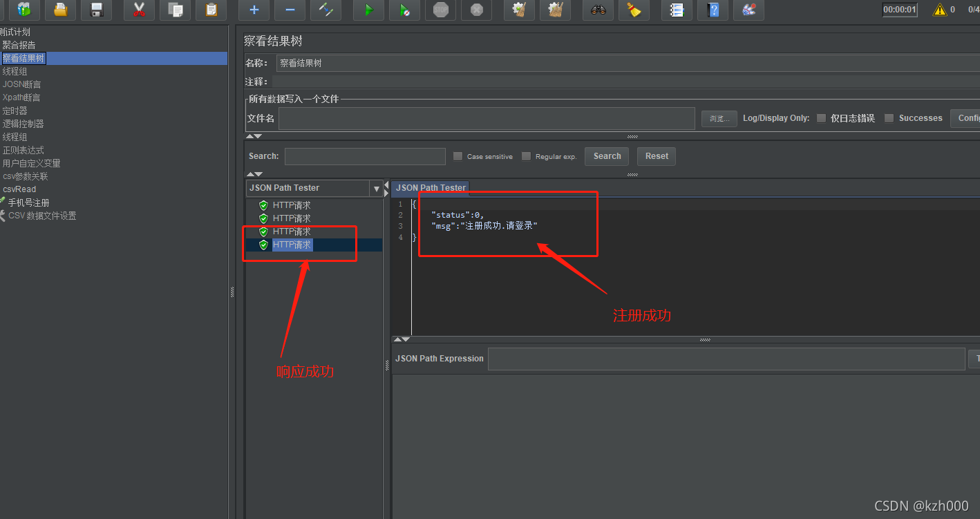This screenshot has height=519, width=980.
Task: Paste the copied element from clipboard icon
Action: [211, 10]
